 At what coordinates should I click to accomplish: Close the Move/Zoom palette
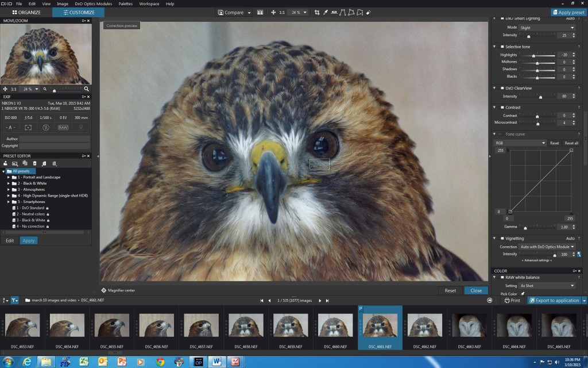pyautogui.click(x=88, y=21)
